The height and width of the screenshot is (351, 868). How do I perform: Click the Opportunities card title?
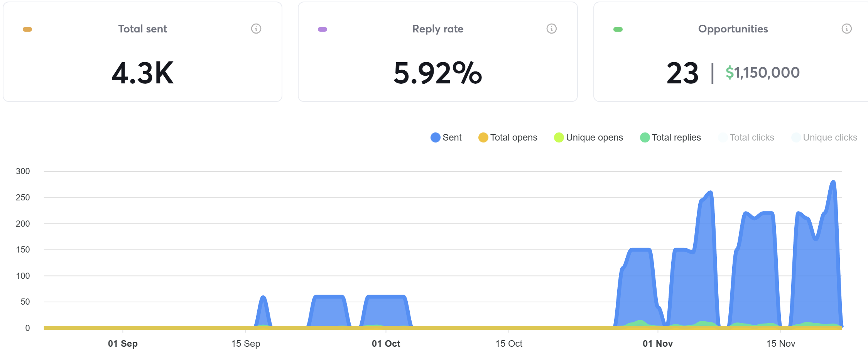click(x=733, y=29)
